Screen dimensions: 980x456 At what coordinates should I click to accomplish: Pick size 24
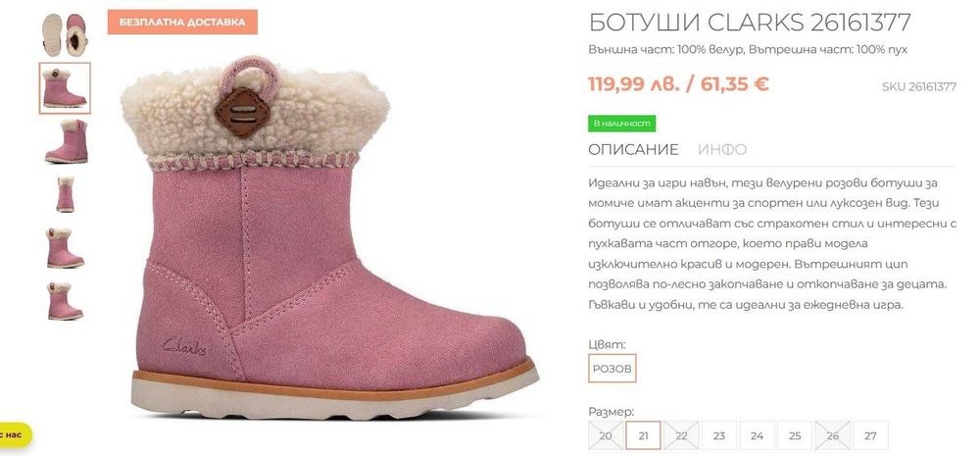click(x=757, y=436)
